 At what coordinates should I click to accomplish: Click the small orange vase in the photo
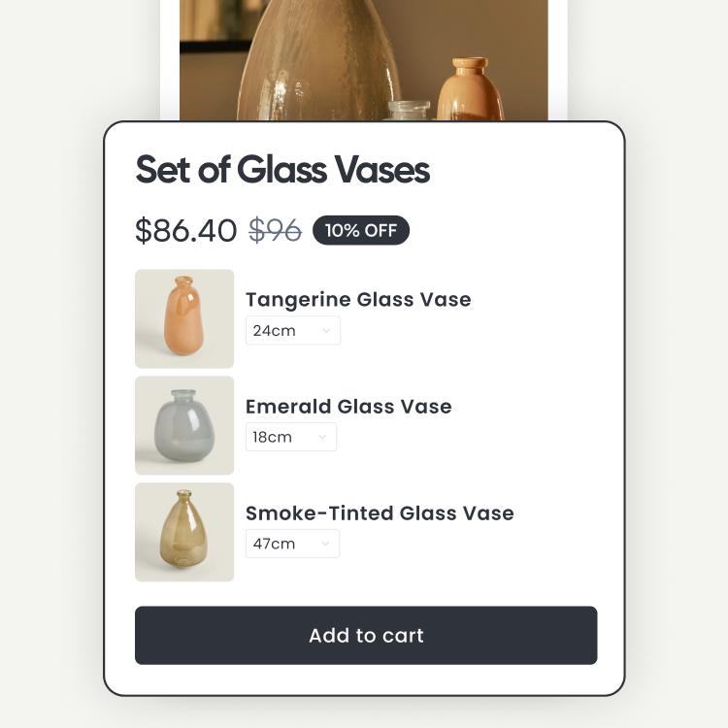[x=470, y=91]
